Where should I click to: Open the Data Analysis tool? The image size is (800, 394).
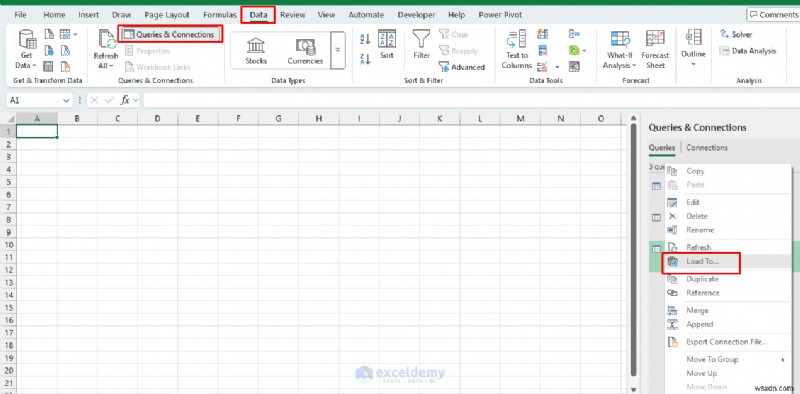(747, 51)
